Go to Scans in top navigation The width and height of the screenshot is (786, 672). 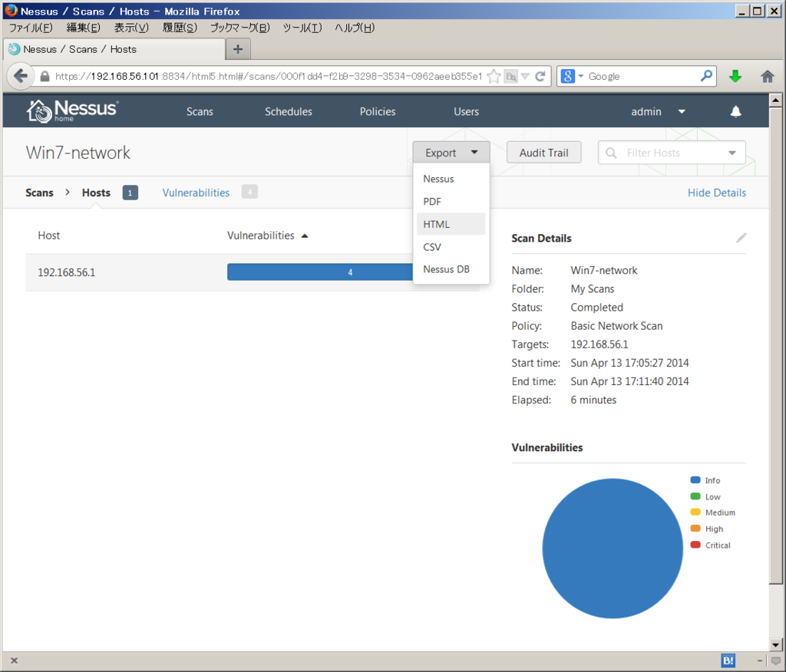pos(200,111)
